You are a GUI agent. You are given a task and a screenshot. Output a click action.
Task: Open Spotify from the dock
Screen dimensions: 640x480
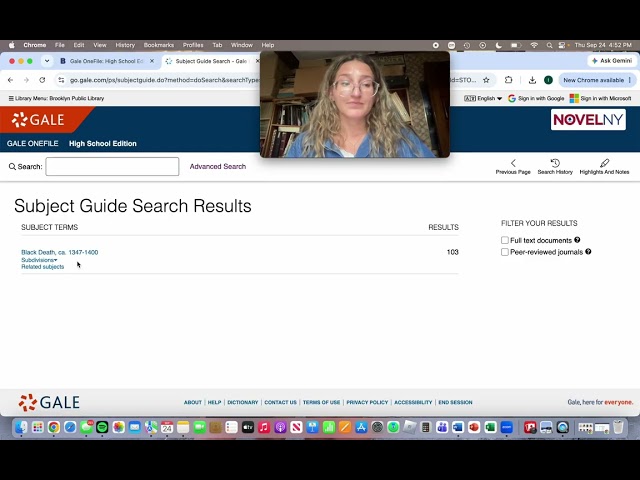click(x=102, y=427)
